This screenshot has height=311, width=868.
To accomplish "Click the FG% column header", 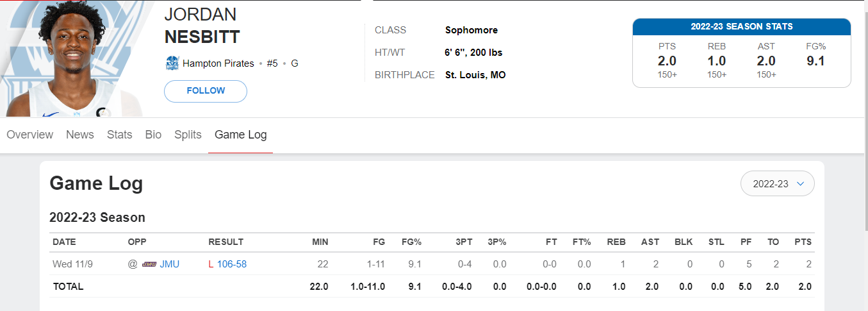I will [x=411, y=242].
